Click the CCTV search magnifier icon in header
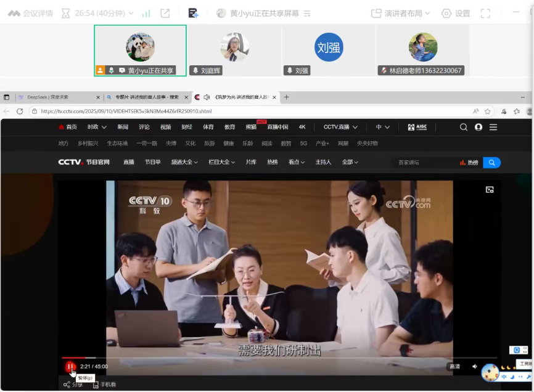The width and height of the screenshot is (534, 392). tap(463, 127)
